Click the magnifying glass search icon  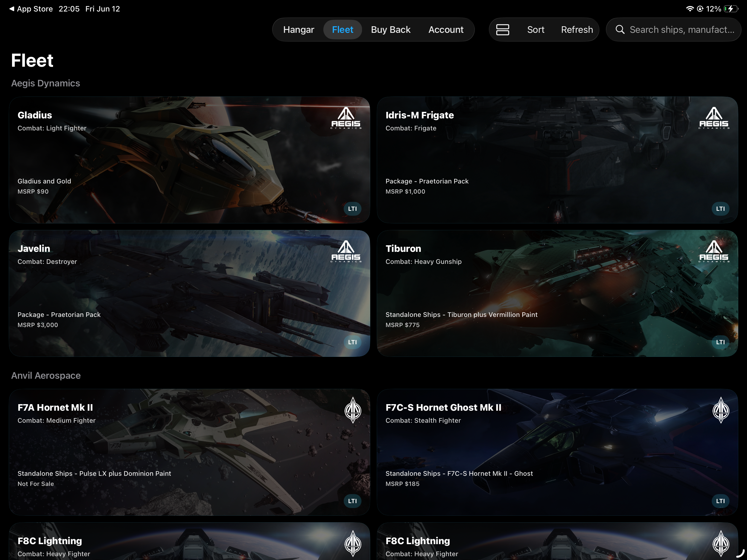click(x=620, y=30)
